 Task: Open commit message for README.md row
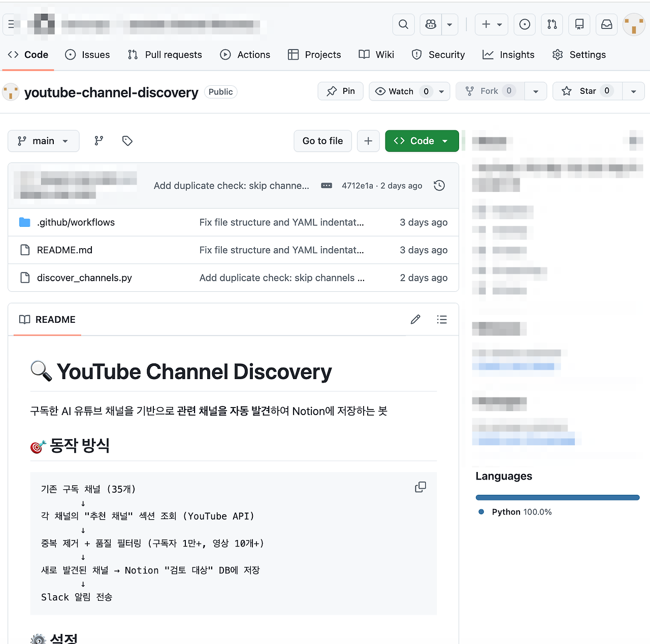[282, 250]
